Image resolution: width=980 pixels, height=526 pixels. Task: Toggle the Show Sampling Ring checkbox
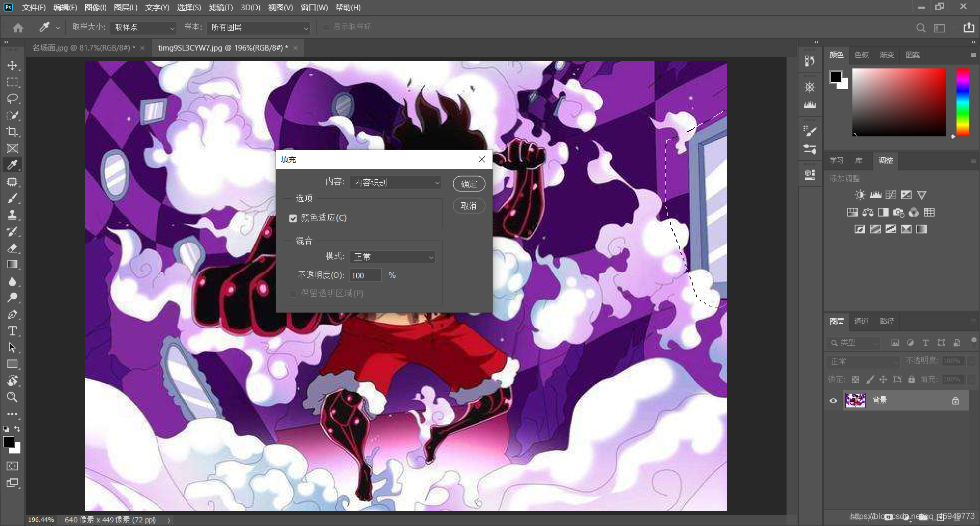(326, 27)
